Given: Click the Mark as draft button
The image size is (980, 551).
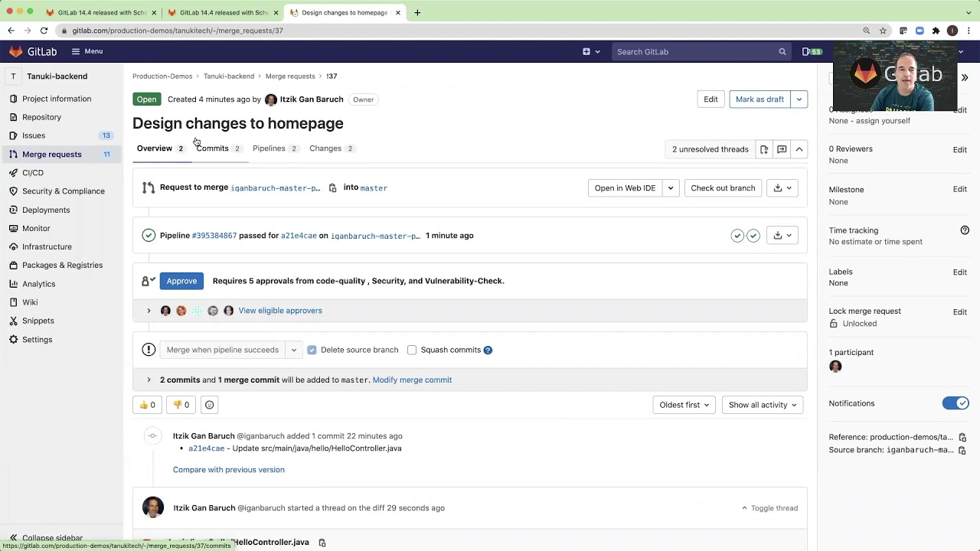Looking at the screenshot, I should pos(759,99).
